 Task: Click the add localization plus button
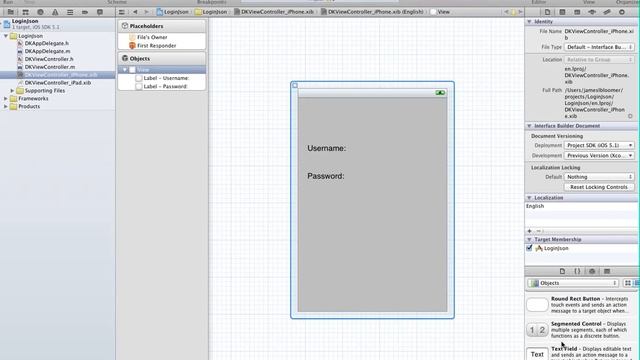[x=529, y=231]
